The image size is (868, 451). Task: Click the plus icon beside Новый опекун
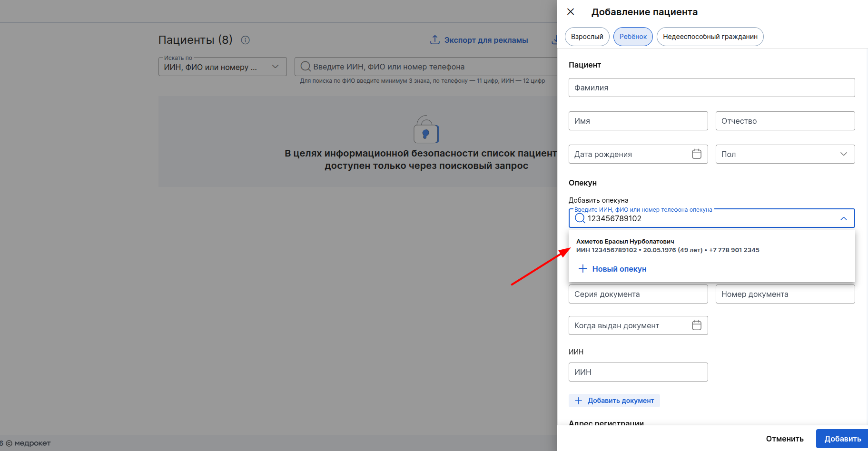(582, 269)
